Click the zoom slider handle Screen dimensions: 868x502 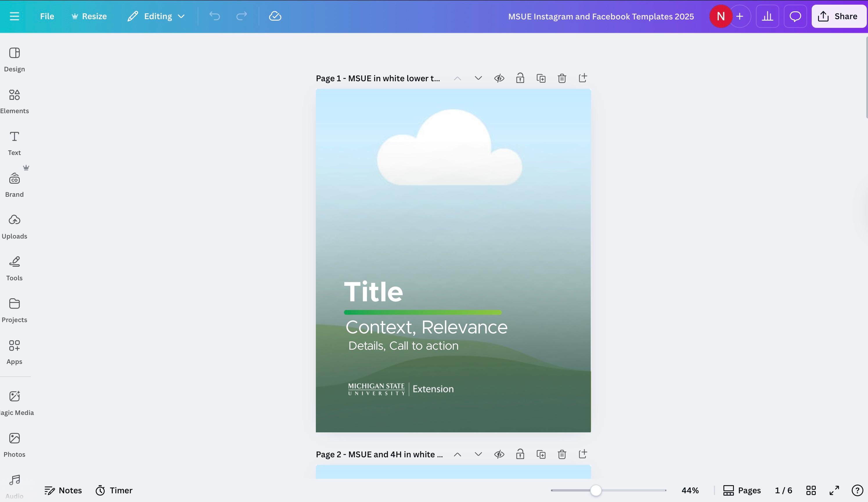(595, 490)
